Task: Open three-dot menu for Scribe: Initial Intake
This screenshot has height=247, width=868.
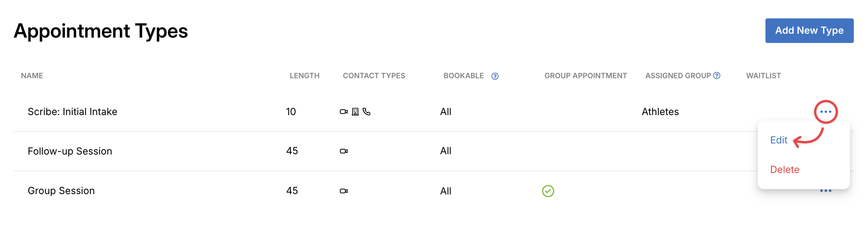Action: point(825,112)
